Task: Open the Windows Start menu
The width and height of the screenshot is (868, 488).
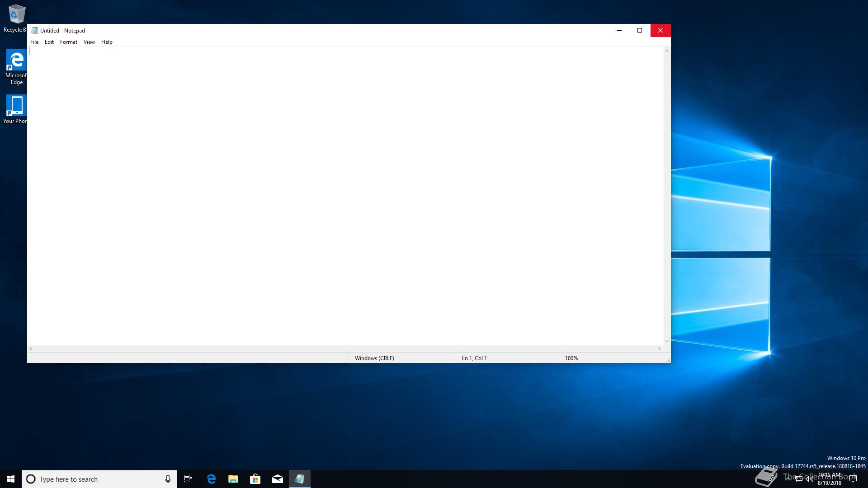Action: (x=11, y=479)
